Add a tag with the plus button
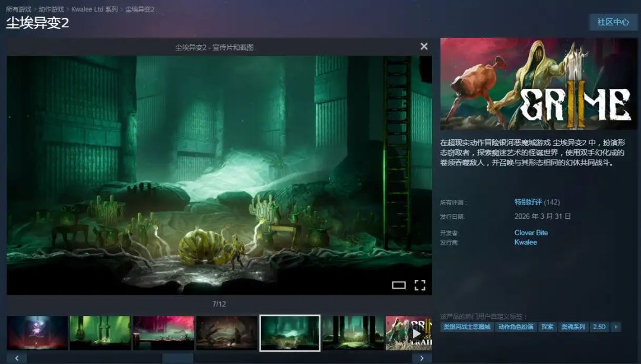 pyautogui.click(x=615, y=327)
